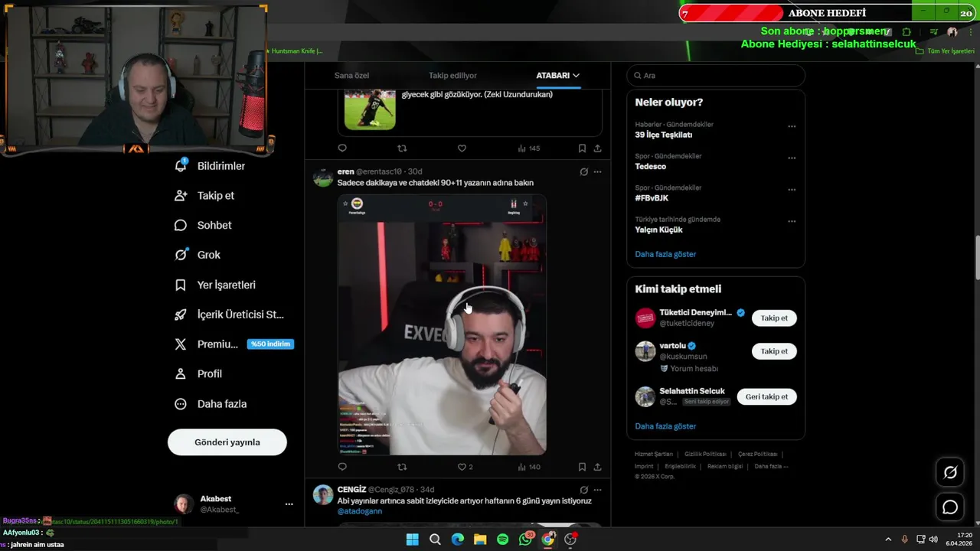Like the Zeki Uzundurukan post
The height and width of the screenshot is (551, 980).
462,148
